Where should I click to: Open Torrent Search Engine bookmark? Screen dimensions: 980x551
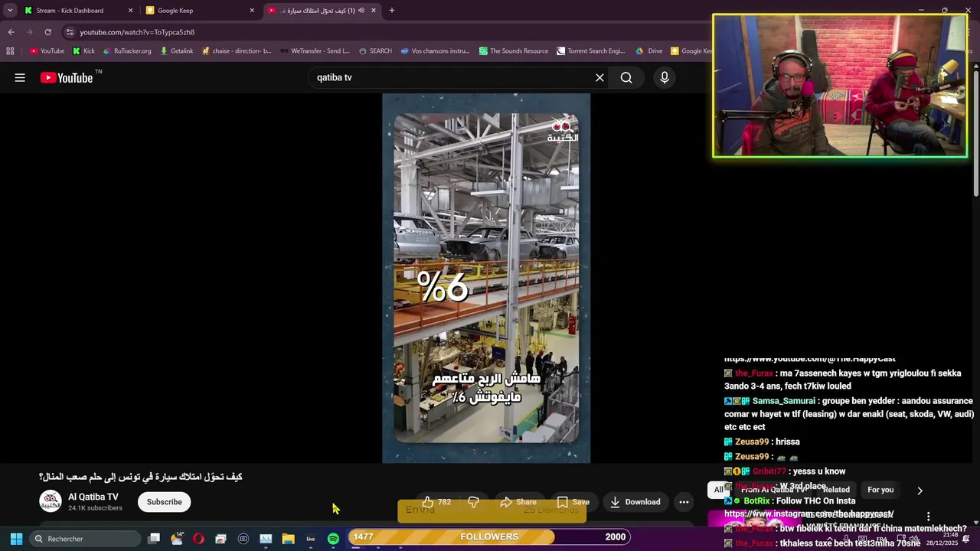[x=591, y=51]
